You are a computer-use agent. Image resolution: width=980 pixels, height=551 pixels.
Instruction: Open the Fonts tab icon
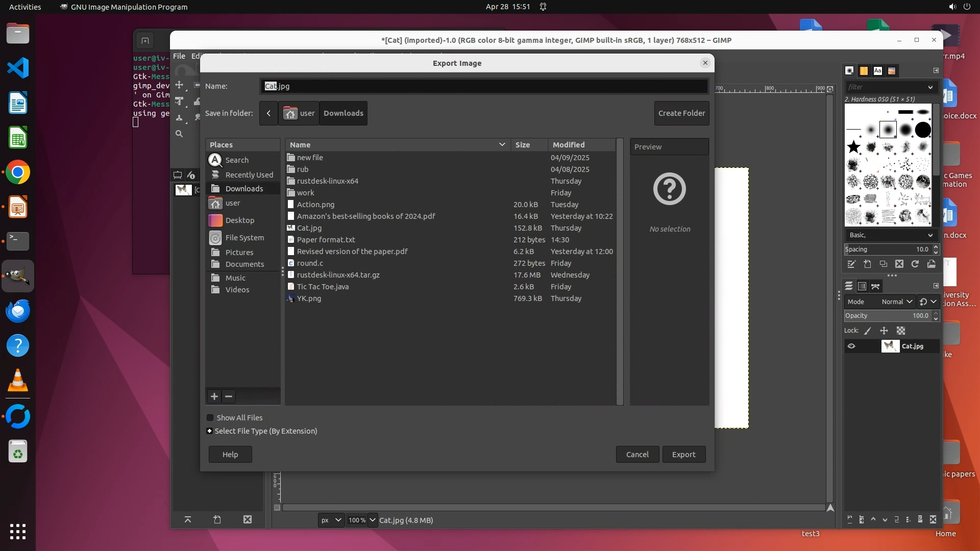pyautogui.click(x=877, y=71)
